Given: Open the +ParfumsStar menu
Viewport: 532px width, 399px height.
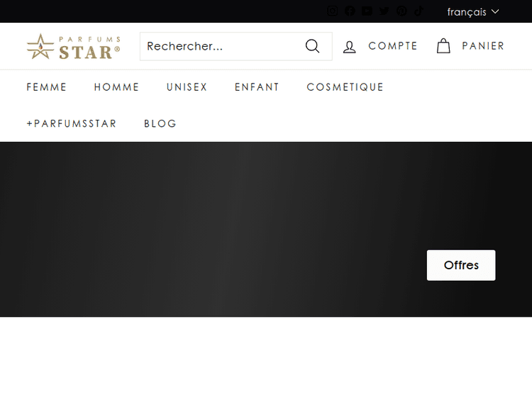Looking at the screenshot, I should [72, 123].
